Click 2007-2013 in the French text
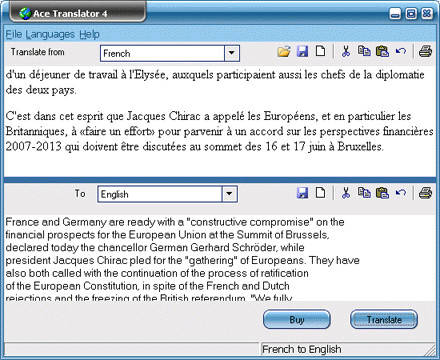The height and width of the screenshot is (360, 440). (x=34, y=146)
